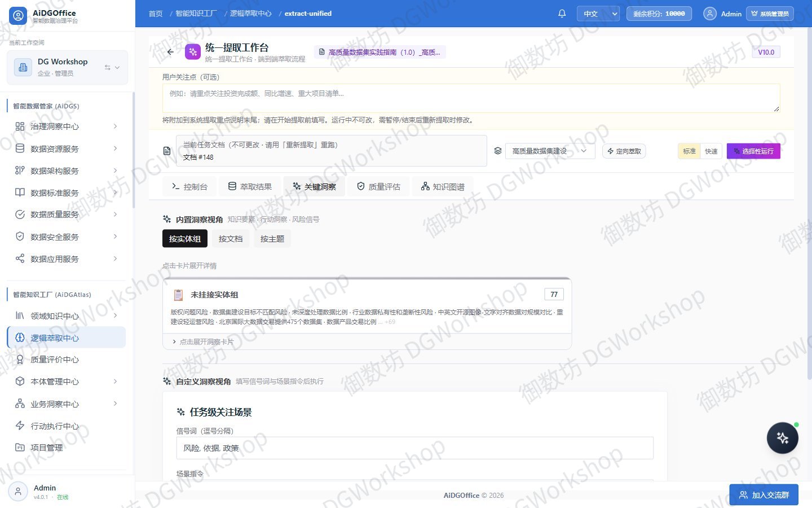Open the 高质量数据集建设 template dropdown
This screenshot has height=508, width=812.
point(550,151)
